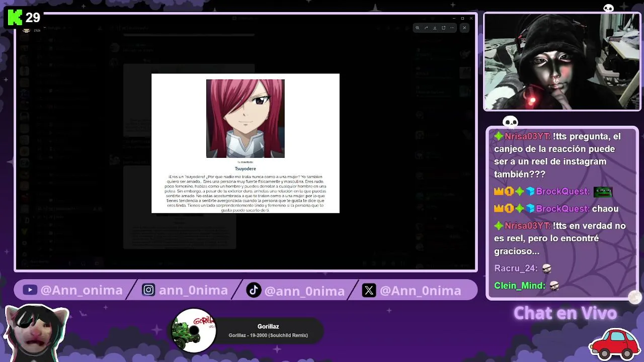Image resolution: width=644 pixels, height=362 pixels.
Task: Click the TikTok handle @ann_0nima
Action: pyautogui.click(x=304, y=291)
